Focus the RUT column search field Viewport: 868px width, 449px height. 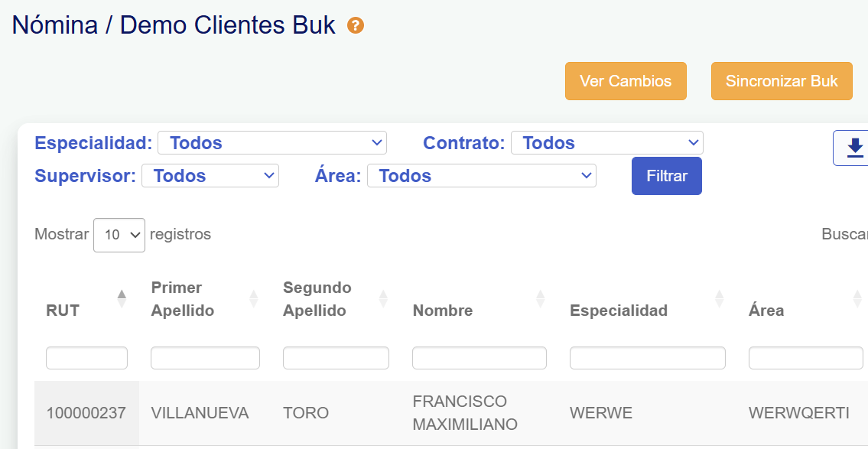(86, 358)
